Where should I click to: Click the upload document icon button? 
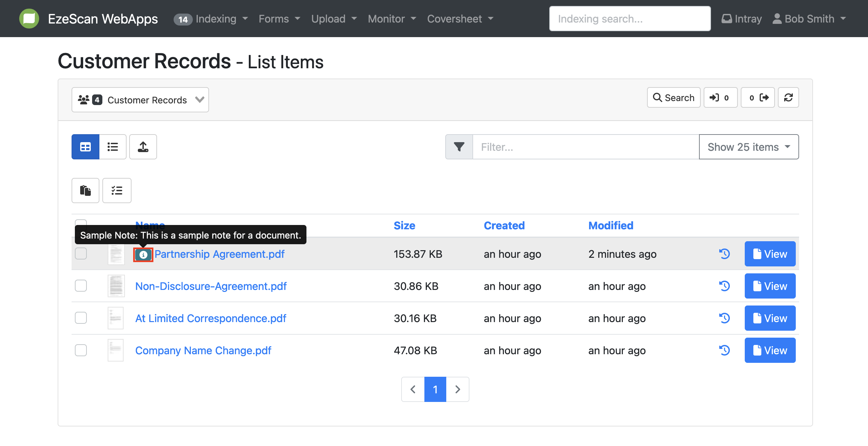[143, 147]
